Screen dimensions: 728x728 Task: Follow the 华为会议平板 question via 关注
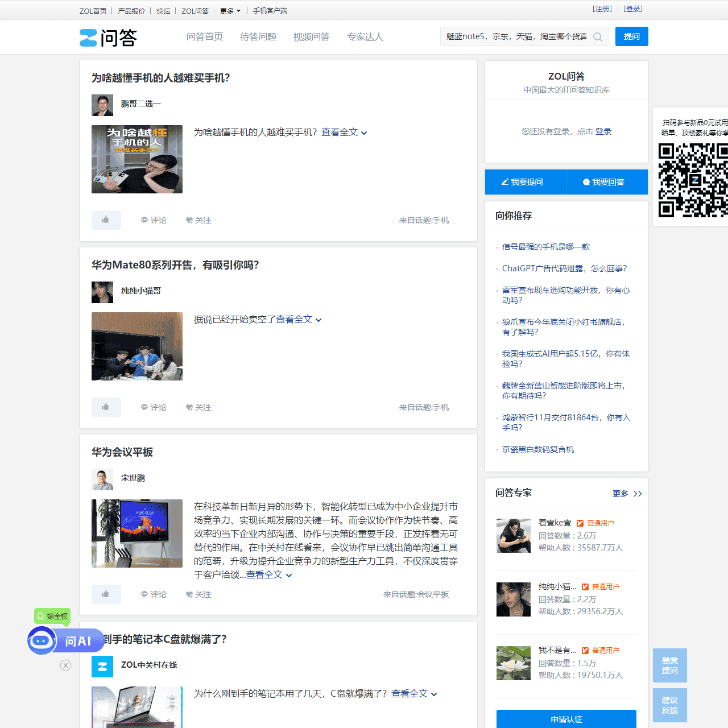click(x=198, y=594)
